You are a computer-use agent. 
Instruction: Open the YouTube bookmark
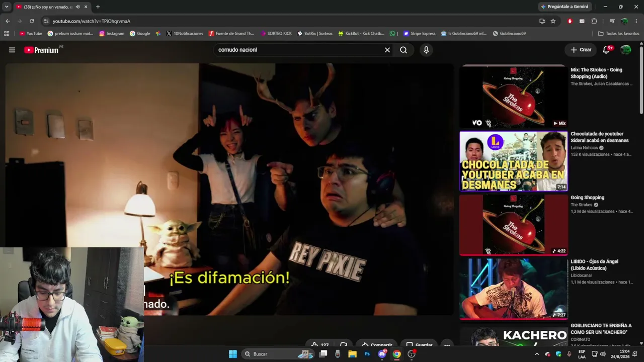click(31, 34)
